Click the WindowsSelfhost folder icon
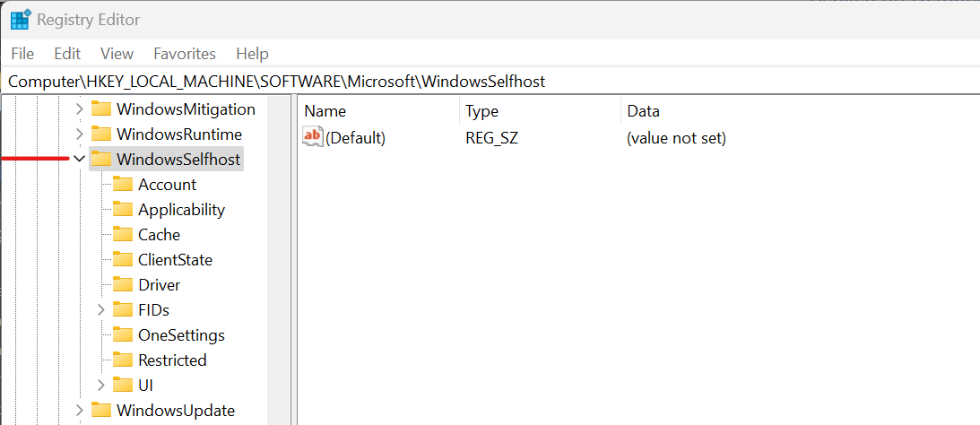Screen dimensions: 980x425 point(100,159)
